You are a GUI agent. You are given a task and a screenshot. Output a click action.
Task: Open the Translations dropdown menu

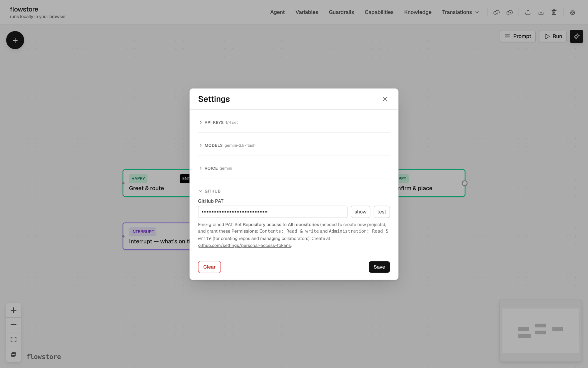click(x=460, y=12)
